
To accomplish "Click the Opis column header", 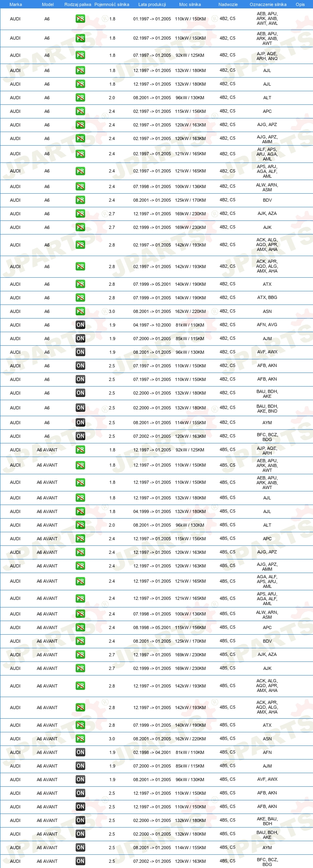I will point(300,4).
